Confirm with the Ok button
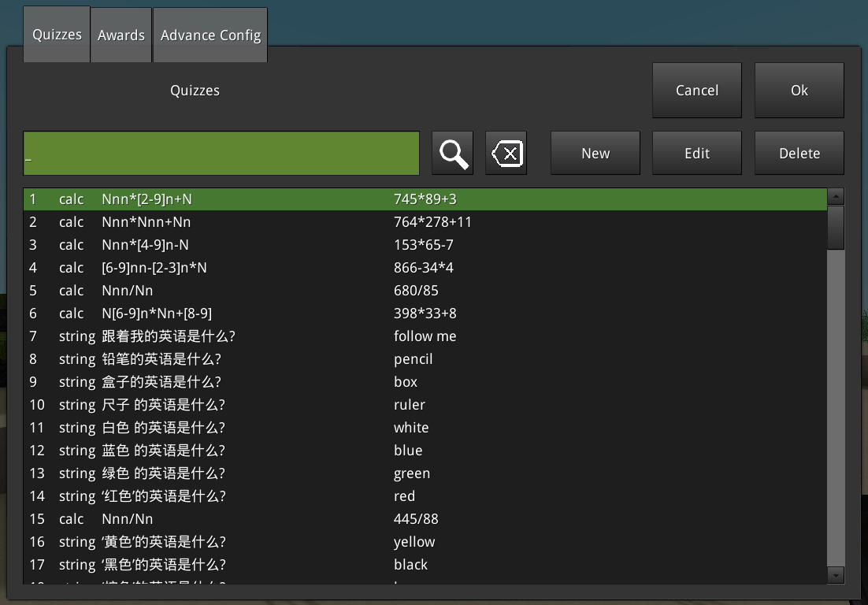Screen dimensions: 868x605 [799, 91]
